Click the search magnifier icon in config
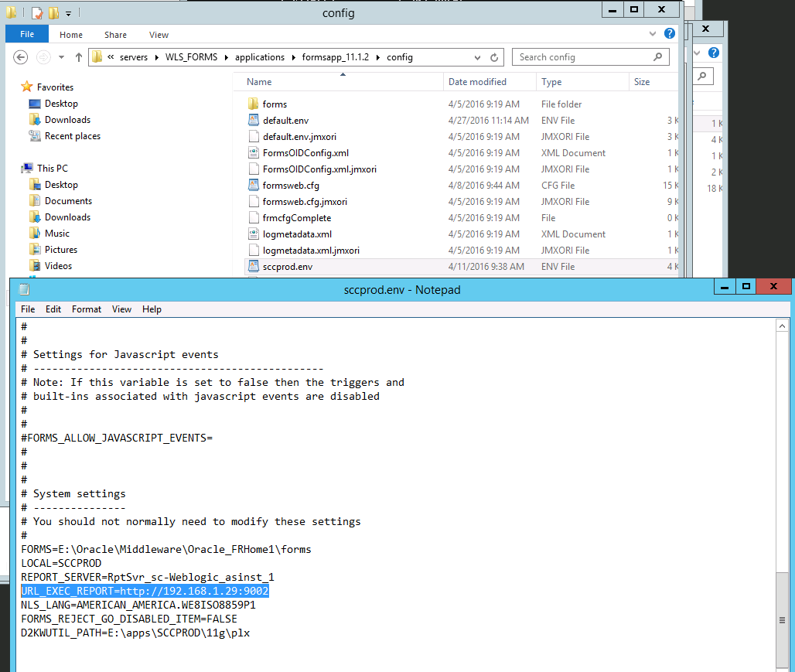 click(x=657, y=56)
